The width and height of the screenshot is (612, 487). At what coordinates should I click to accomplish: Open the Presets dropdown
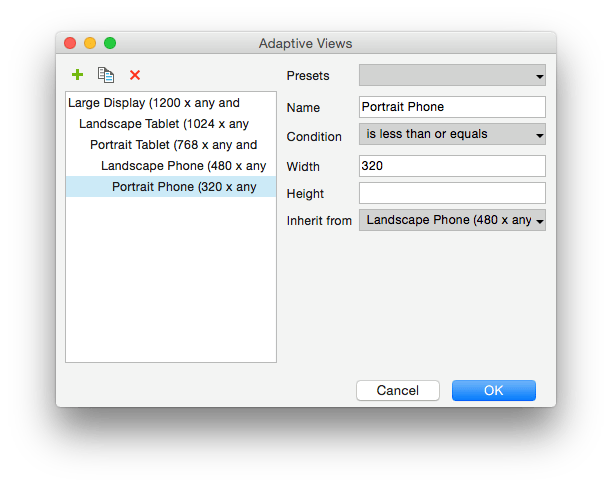tap(452, 75)
